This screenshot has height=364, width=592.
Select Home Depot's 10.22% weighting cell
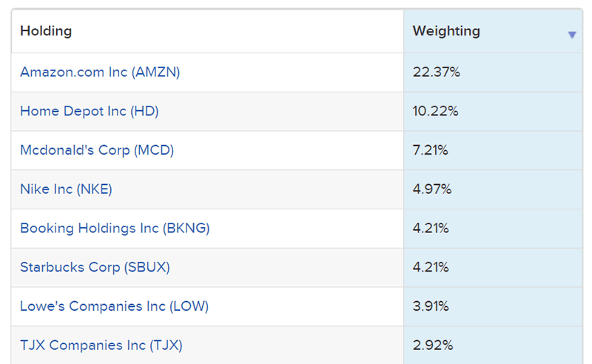click(436, 111)
